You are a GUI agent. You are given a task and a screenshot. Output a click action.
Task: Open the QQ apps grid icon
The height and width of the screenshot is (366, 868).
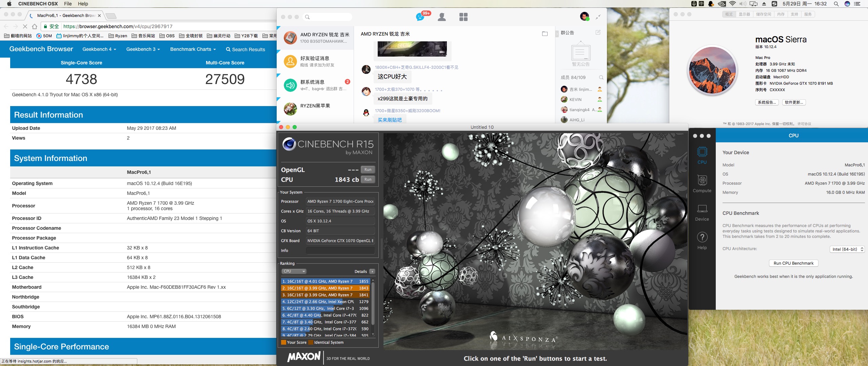point(463,17)
